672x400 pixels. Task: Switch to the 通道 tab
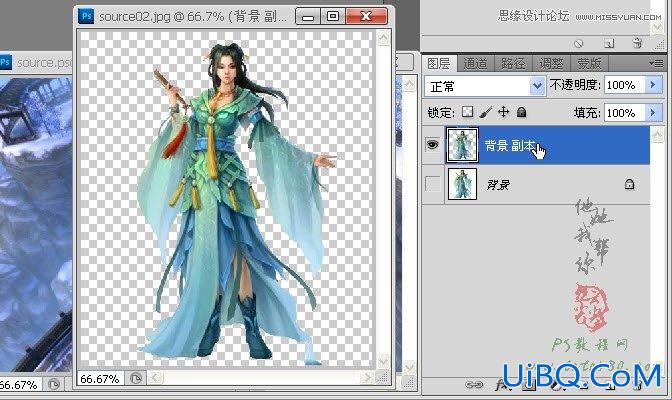coord(475,63)
